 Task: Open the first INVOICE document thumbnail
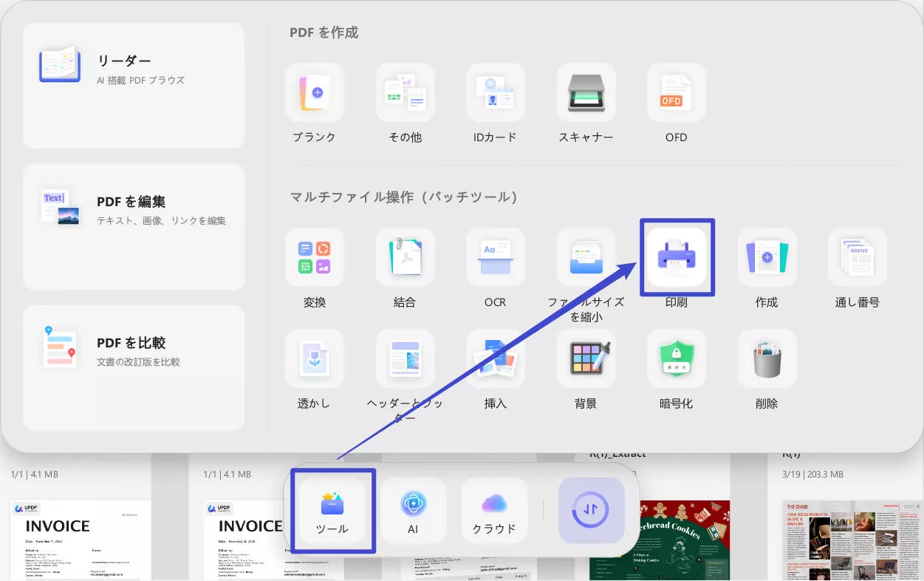click(79, 540)
